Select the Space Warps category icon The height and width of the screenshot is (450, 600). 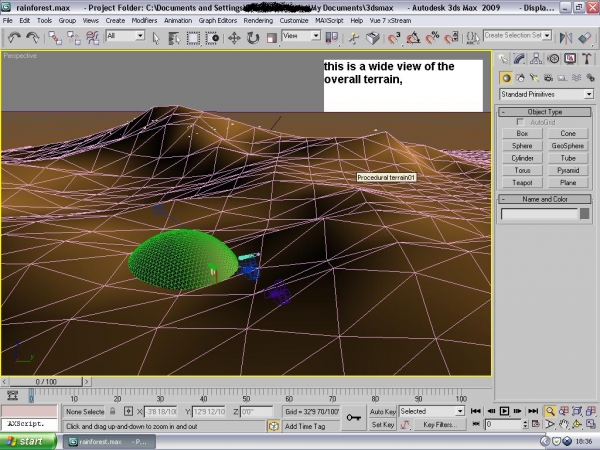coord(576,78)
